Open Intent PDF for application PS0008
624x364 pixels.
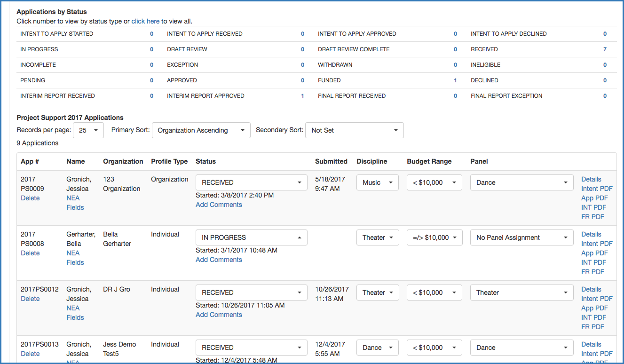597,244
